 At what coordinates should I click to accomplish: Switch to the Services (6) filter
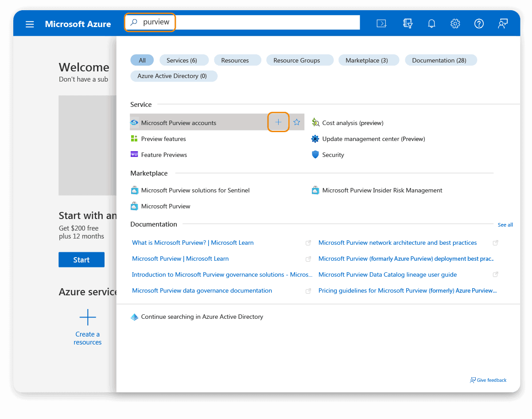pos(184,60)
